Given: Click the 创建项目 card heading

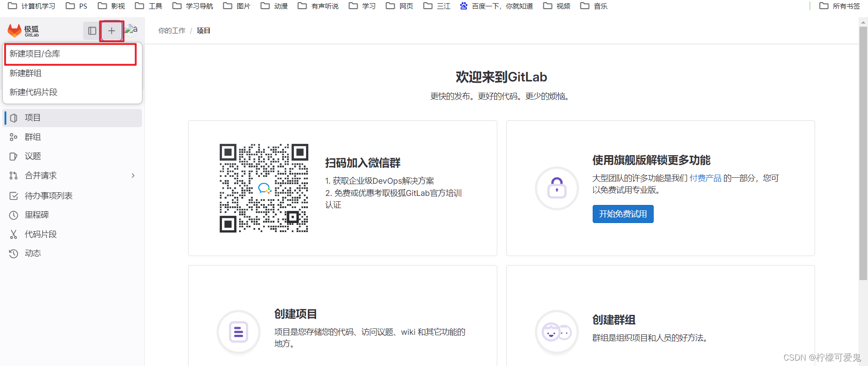Looking at the screenshot, I should pyautogui.click(x=296, y=314).
